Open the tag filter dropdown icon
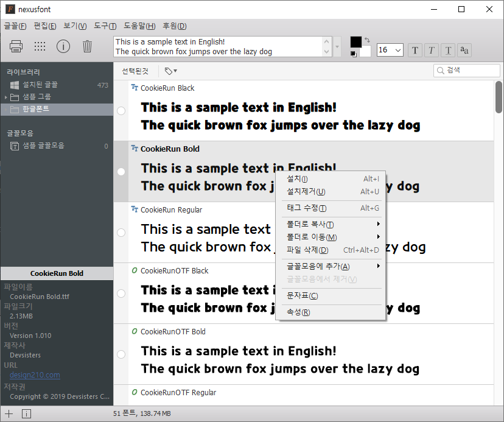 pyautogui.click(x=170, y=71)
